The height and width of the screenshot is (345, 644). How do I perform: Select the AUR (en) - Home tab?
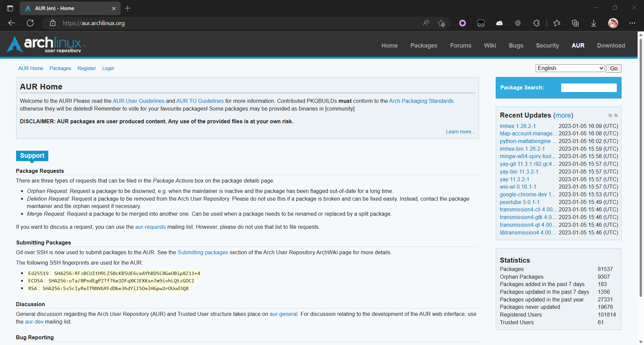pos(67,8)
